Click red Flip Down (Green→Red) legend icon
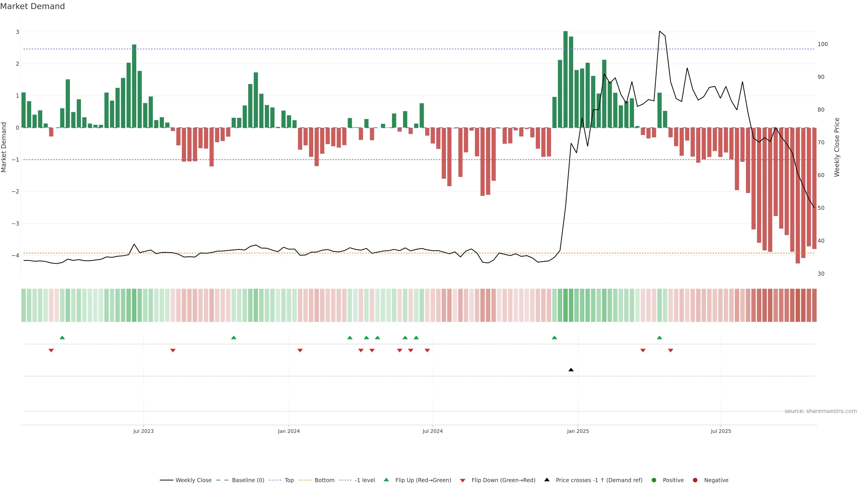 tap(463, 480)
